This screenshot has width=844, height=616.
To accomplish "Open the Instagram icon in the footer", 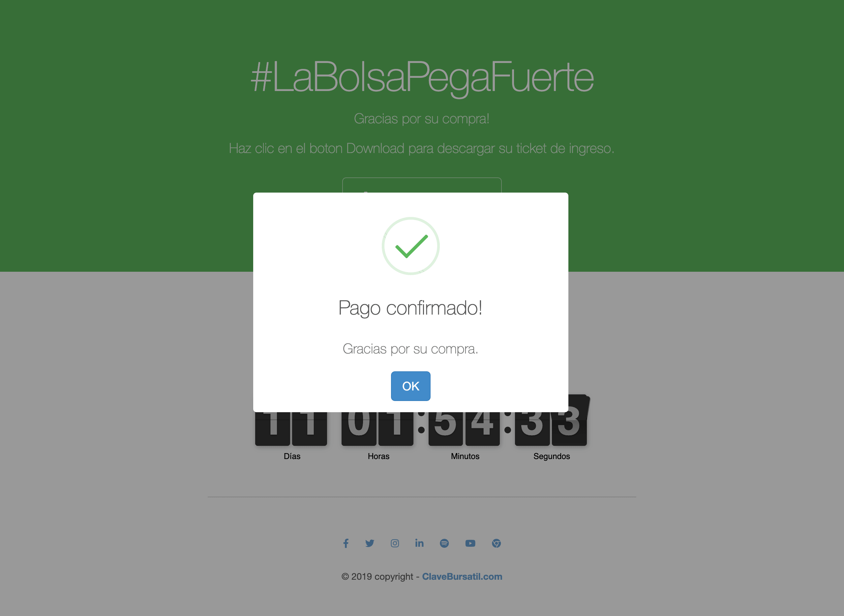I will pos(395,543).
